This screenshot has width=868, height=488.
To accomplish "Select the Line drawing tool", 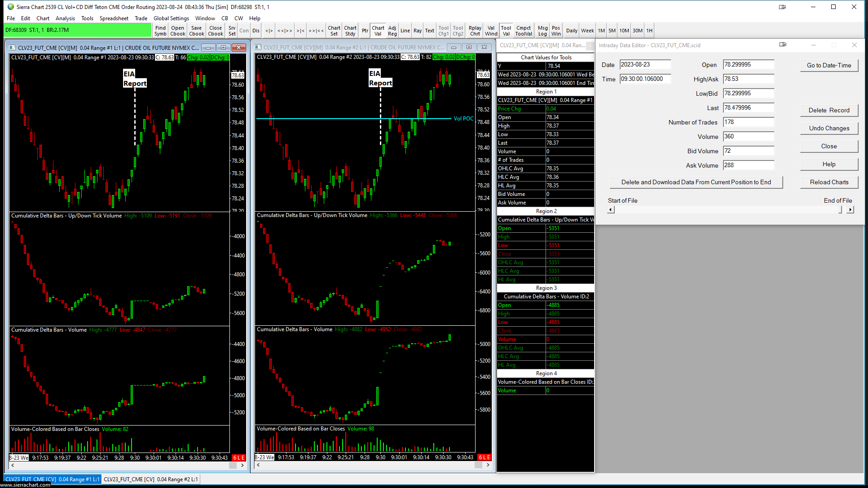I will point(405,31).
